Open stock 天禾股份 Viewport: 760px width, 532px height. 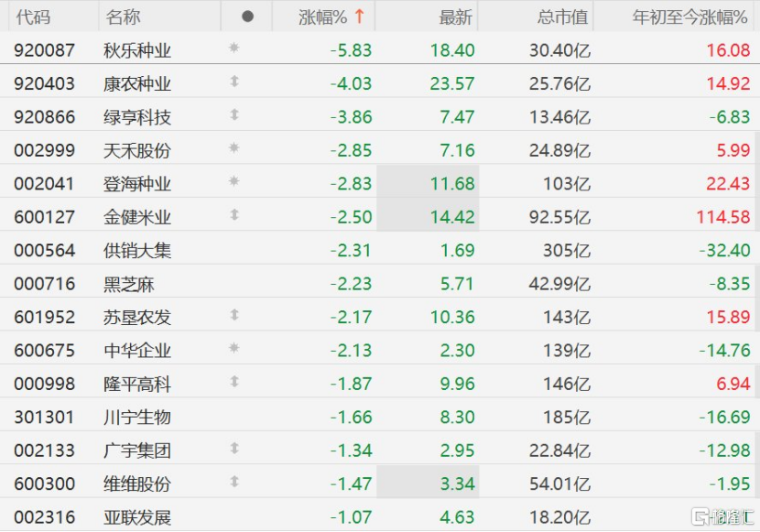tap(137, 151)
